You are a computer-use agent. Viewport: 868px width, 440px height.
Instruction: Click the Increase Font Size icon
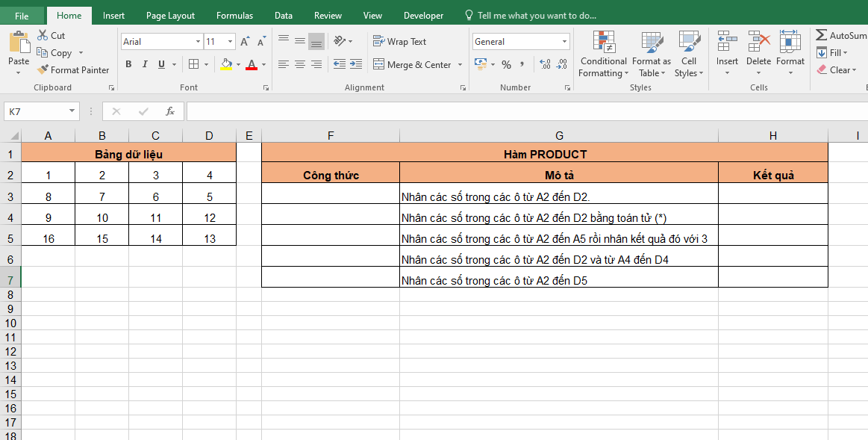point(245,42)
